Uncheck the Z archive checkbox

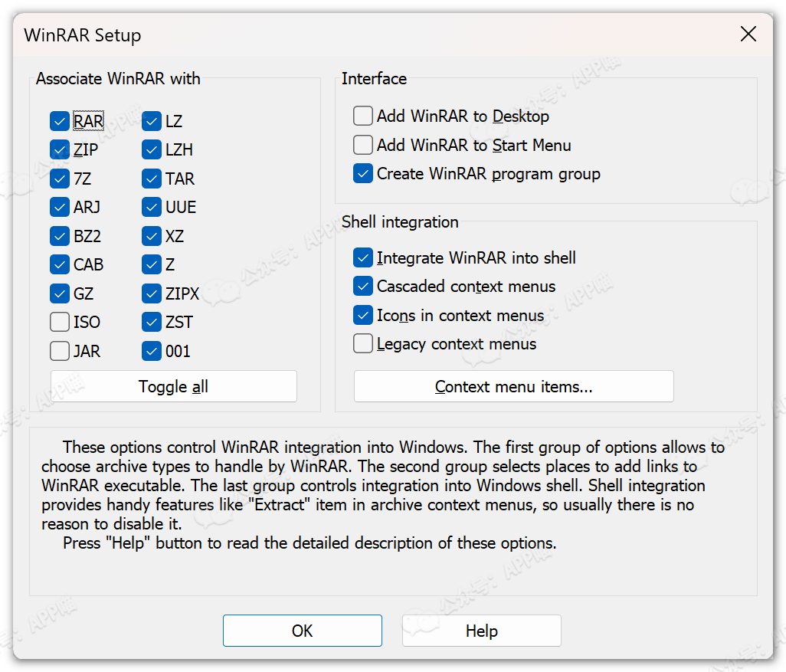152,264
